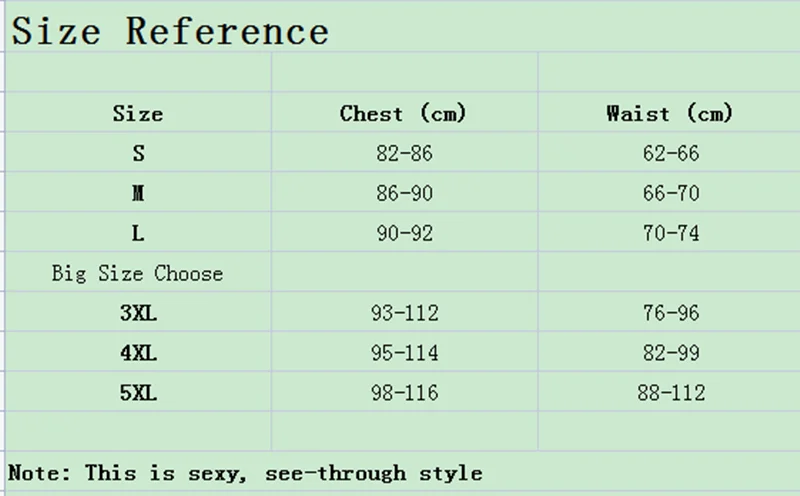Select the Size column header cell
800x496 pixels.
click(x=138, y=114)
